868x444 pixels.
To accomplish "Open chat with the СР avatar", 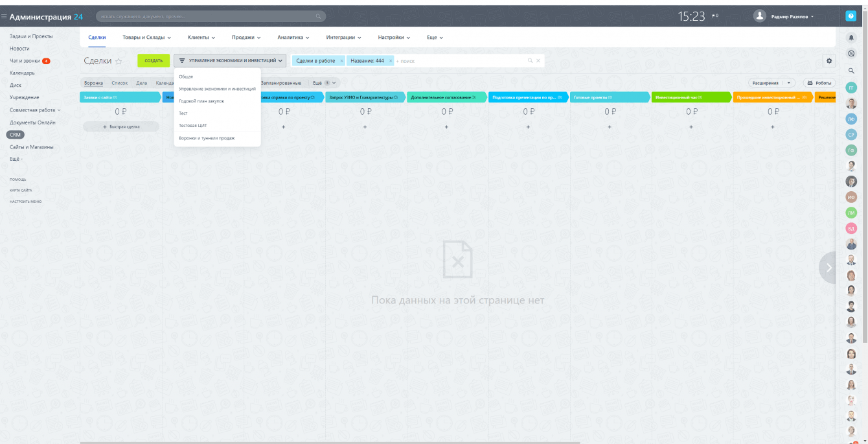I will tap(851, 134).
